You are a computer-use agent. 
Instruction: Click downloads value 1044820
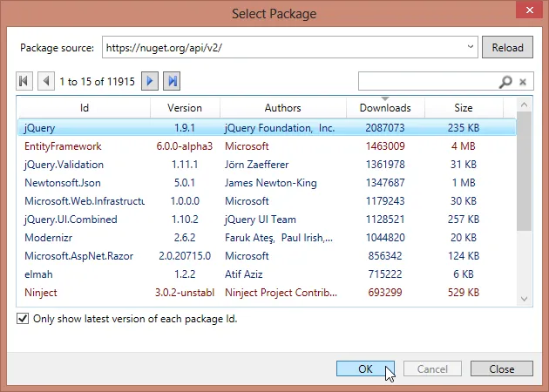click(385, 238)
